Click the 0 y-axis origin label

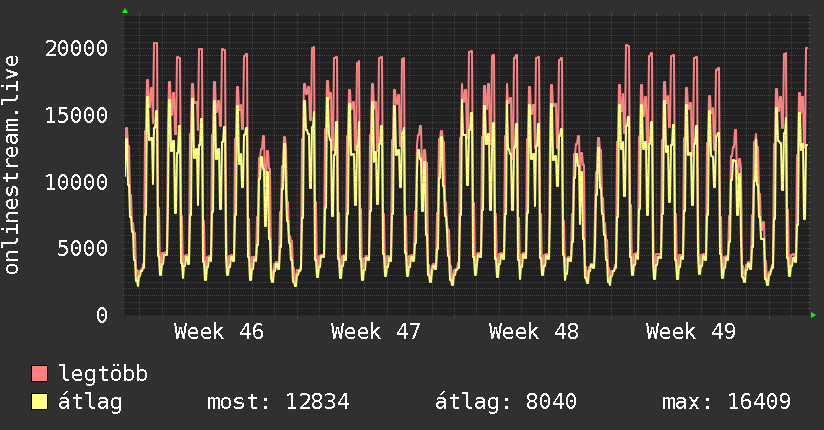102,315
